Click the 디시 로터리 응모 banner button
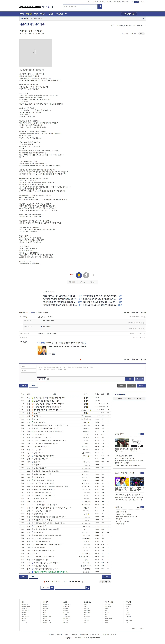This screenshot has height=644, width=165. pyautogui.click(x=129, y=14)
